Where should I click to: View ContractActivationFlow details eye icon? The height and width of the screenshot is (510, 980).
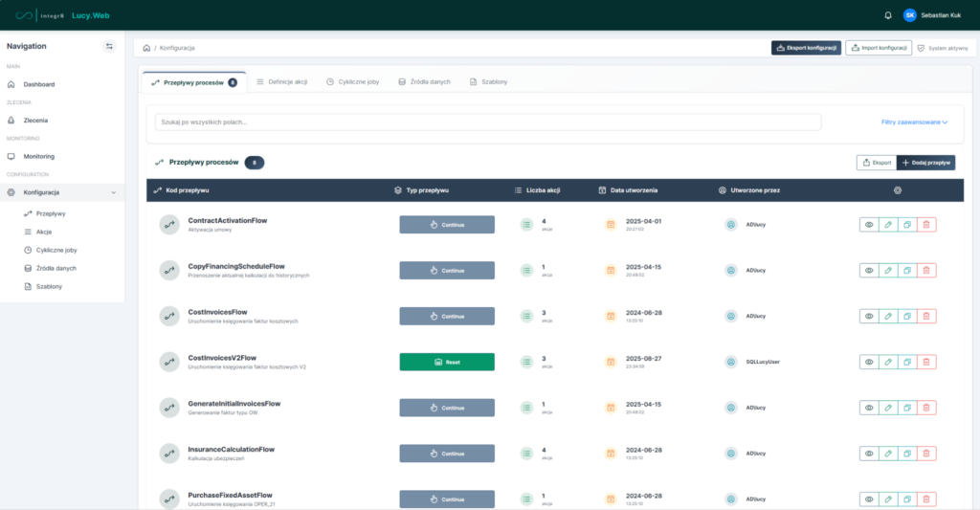(x=869, y=224)
